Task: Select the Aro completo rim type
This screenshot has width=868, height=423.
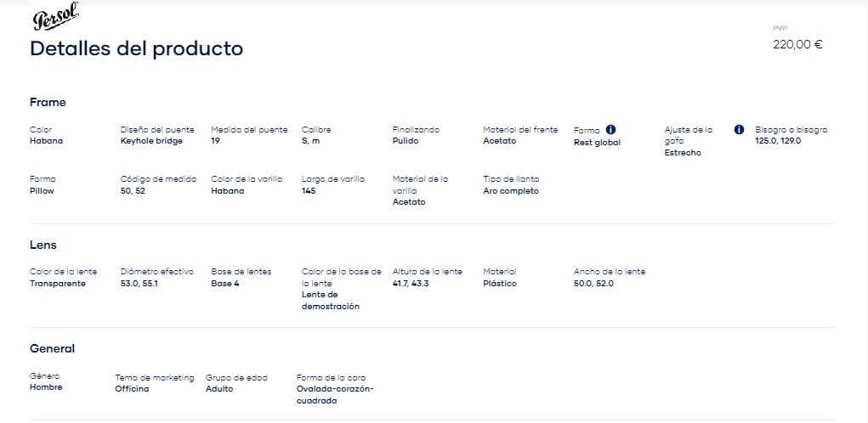Action: (x=510, y=191)
